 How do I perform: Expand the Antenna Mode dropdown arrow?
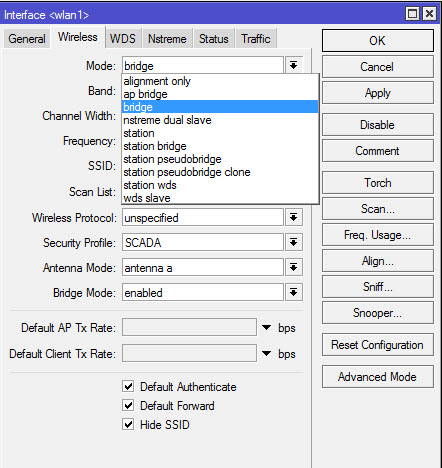click(x=293, y=267)
